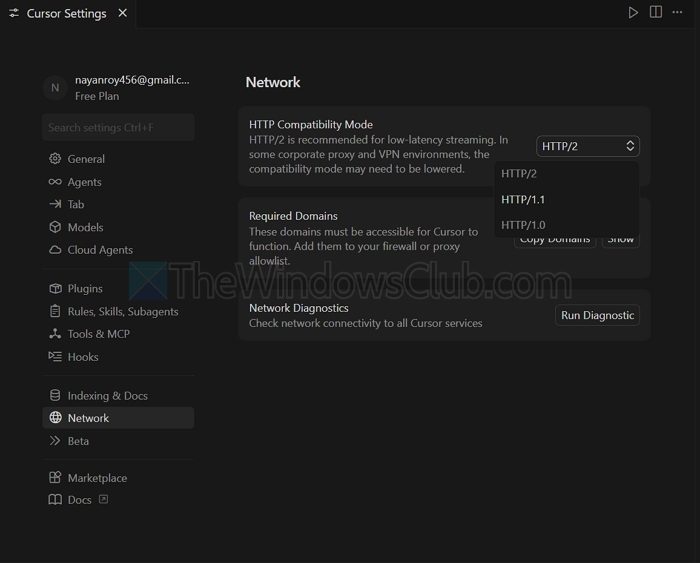Open the more actions ellipsis menu

coord(677,13)
